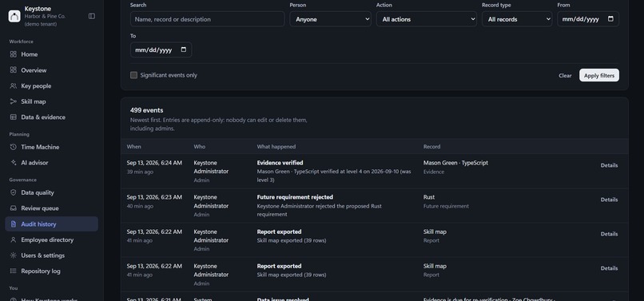Click the Who column header
Image resolution: width=644 pixels, height=301 pixels.
[x=200, y=147]
